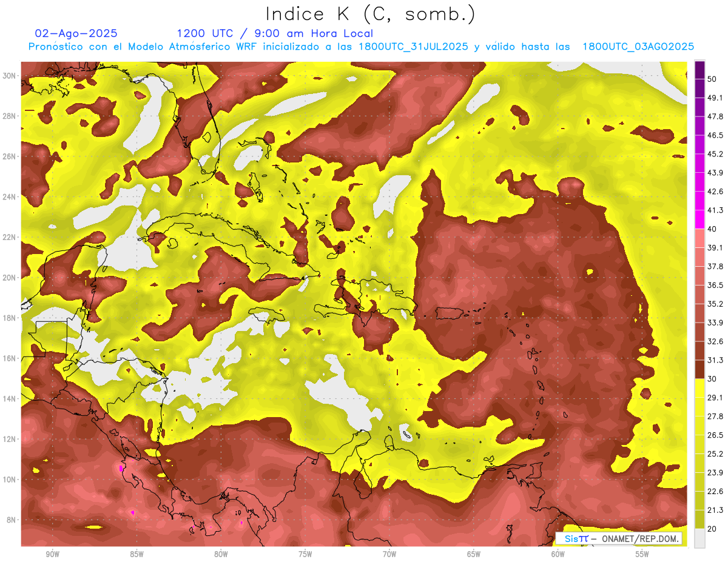Click the legend value "35.2"
The width and height of the screenshot is (728, 562).
(x=715, y=304)
